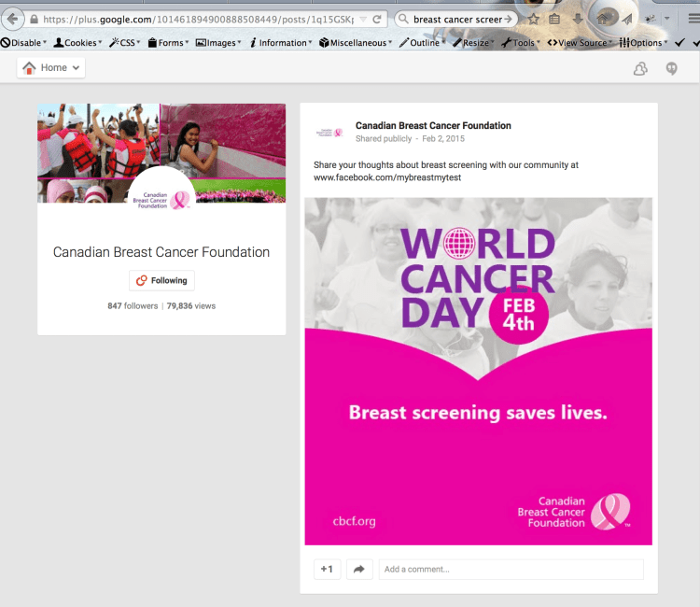Click the address bar URL
Image resolution: width=700 pixels, height=607 pixels.
tap(198, 20)
